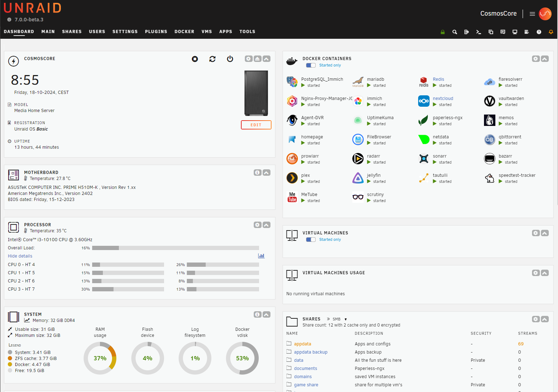Click the radarr container icon
This screenshot has width=558, height=392.
pyautogui.click(x=358, y=159)
